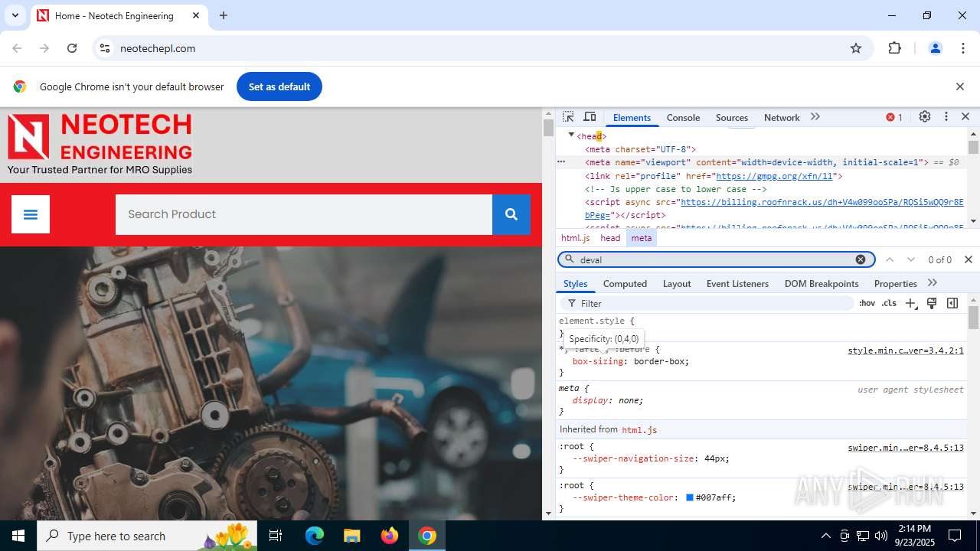Open the Computed tab
The image size is (980, 551).
625,284
